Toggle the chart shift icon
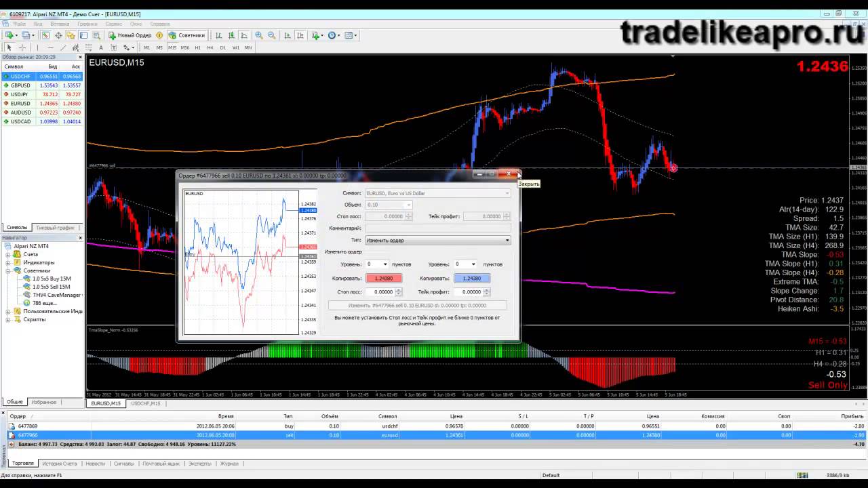Image resolution: width=868 pixels, height=488 pixels. point(300,35)
